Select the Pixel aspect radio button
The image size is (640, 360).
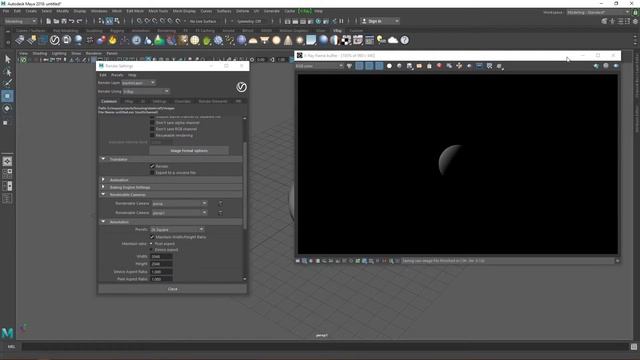[151, 244]
